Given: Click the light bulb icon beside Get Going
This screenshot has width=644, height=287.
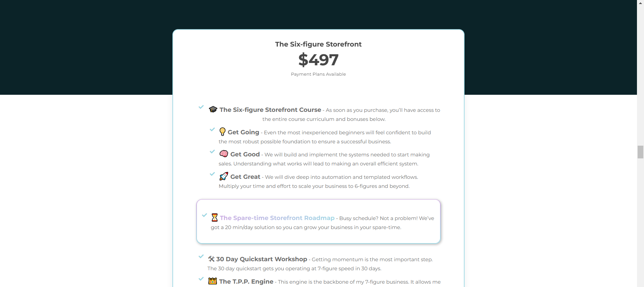Looking at the screenshot, I should pyautogui.click(x=222, y=132).
